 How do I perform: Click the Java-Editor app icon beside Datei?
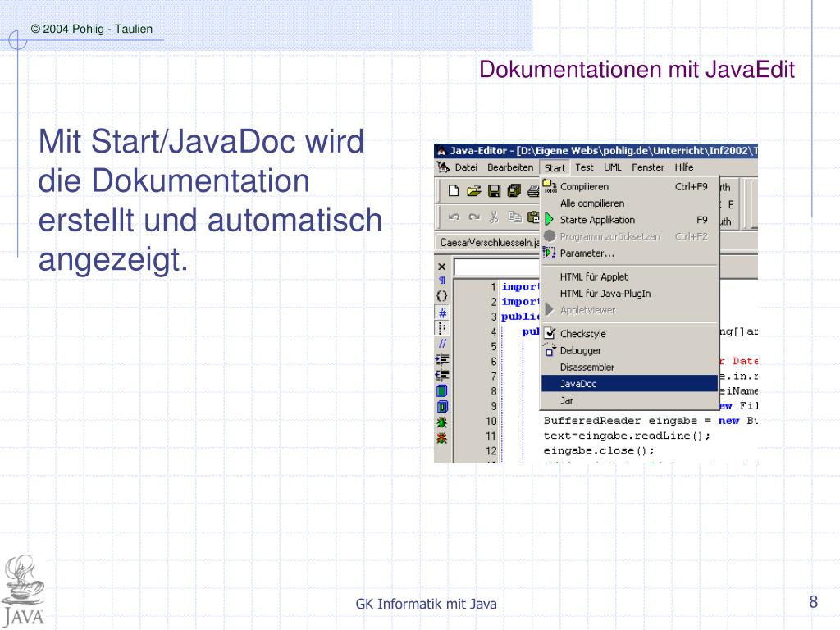pos(443,167)
